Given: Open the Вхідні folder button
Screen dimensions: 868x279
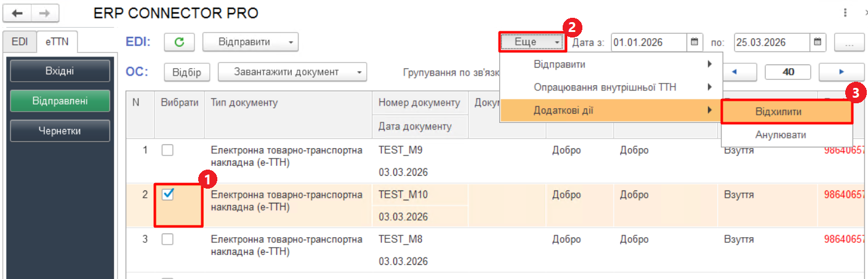Looking at the screenshot, I should coord(60,71).
